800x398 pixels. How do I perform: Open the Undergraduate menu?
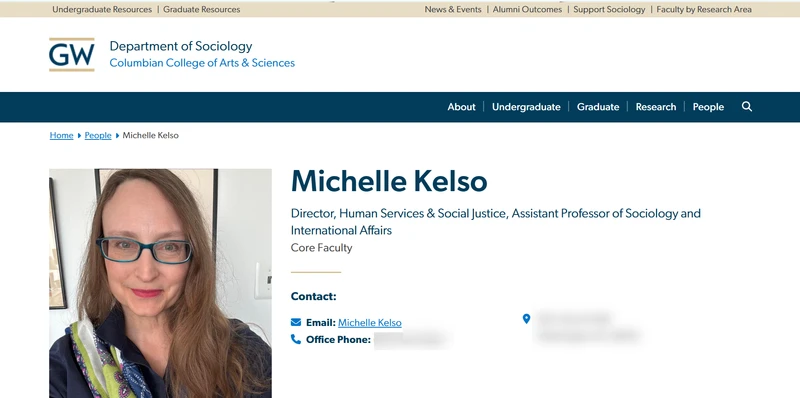pos(526,107)
